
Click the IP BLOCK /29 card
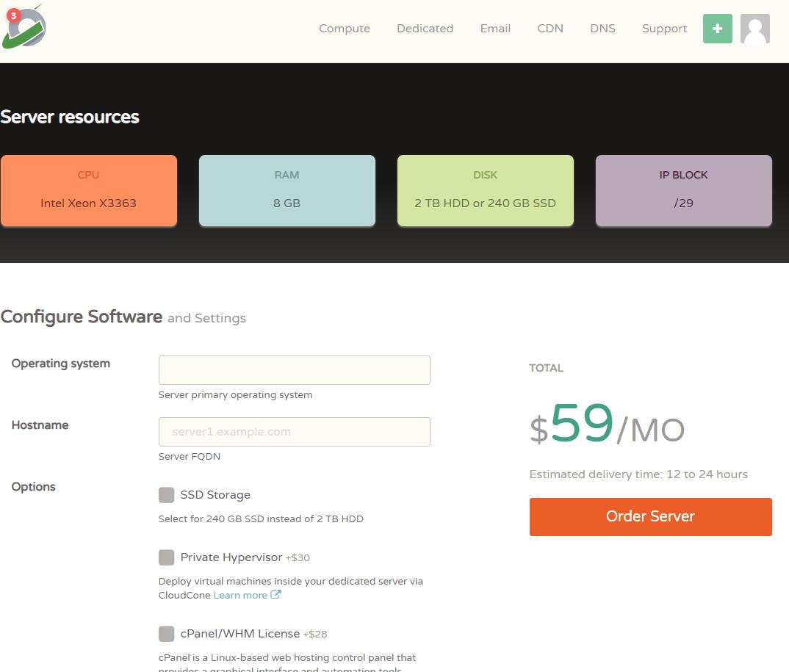point(683,191)
